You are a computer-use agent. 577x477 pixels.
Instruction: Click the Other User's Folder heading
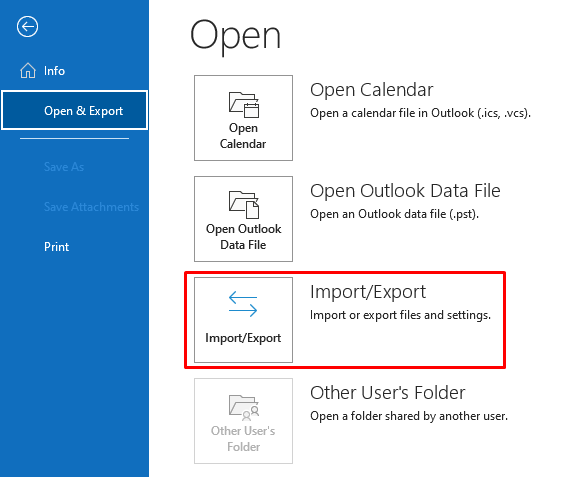click(387, 393)
